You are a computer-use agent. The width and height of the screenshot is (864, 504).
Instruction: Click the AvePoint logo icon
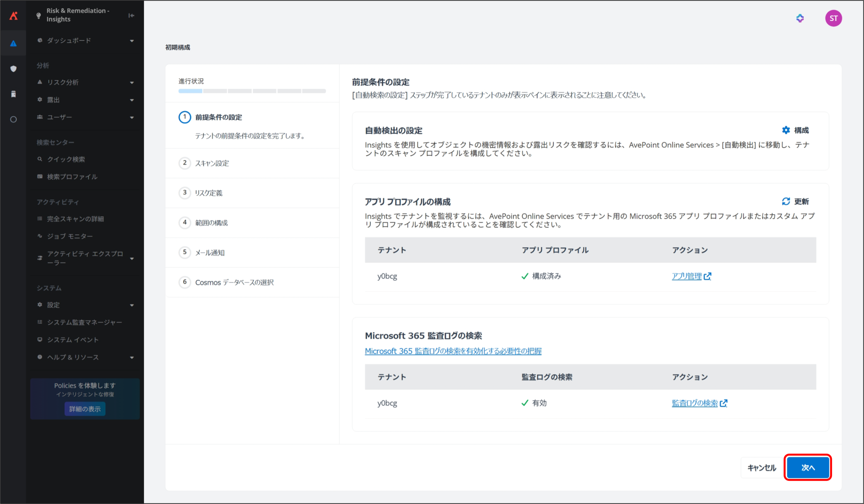[13, 16]
